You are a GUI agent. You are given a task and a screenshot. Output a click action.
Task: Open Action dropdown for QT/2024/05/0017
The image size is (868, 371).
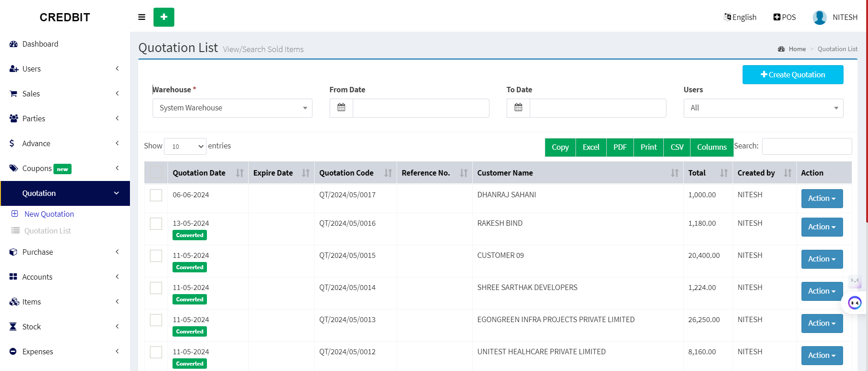[x=822, y=198]
